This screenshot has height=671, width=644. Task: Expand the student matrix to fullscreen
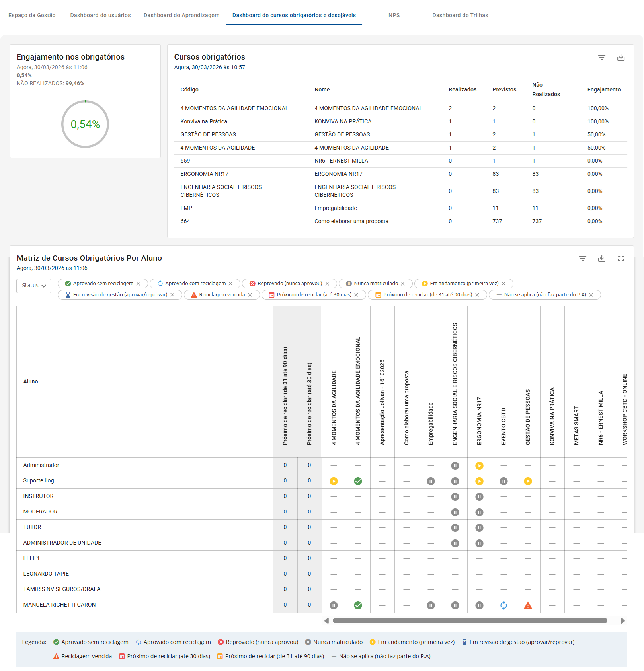pos(621,258)
